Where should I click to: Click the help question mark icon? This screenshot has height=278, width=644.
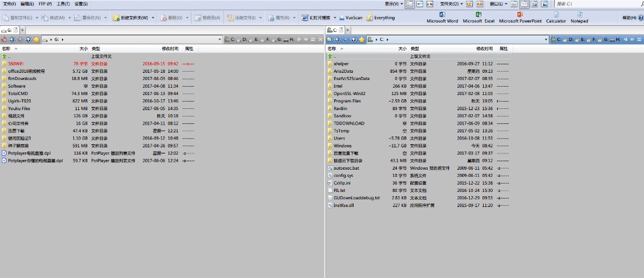point(641,18)
